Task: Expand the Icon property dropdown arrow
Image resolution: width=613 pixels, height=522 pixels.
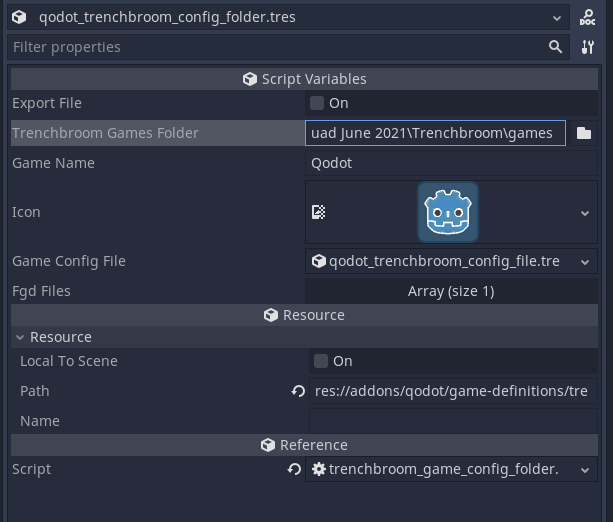Action: click(585, 212)
